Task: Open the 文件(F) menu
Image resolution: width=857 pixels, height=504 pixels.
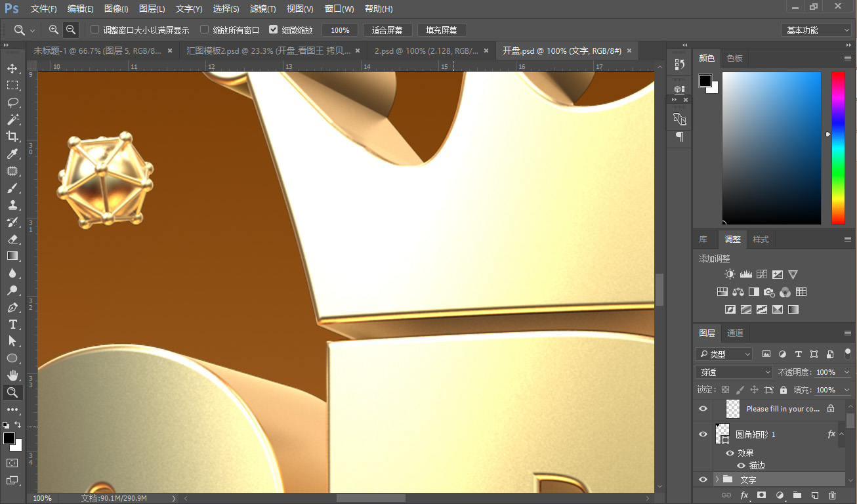Action: point(44,9)
